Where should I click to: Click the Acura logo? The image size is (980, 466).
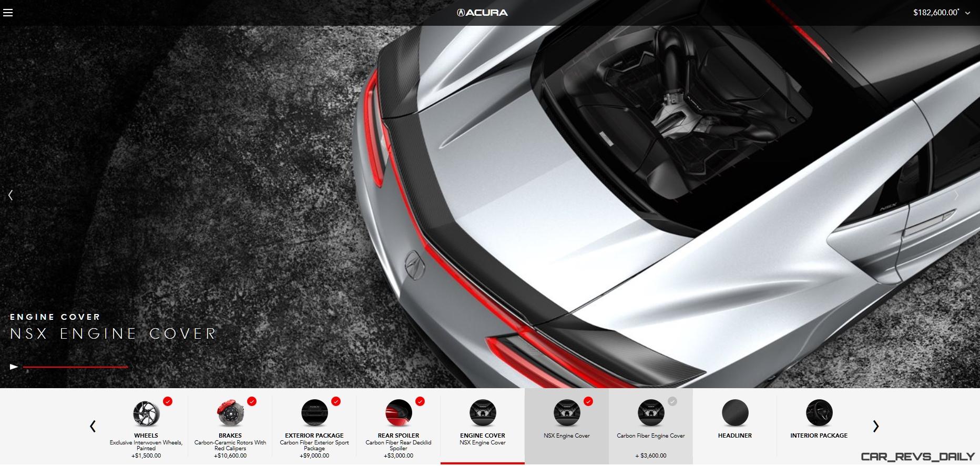[x=482, y=13]
